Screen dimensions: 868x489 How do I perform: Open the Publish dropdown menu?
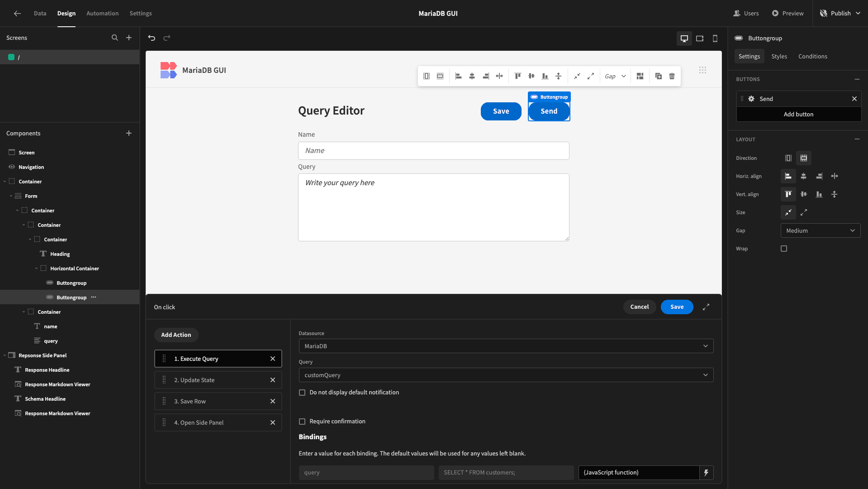coord(841,13)
